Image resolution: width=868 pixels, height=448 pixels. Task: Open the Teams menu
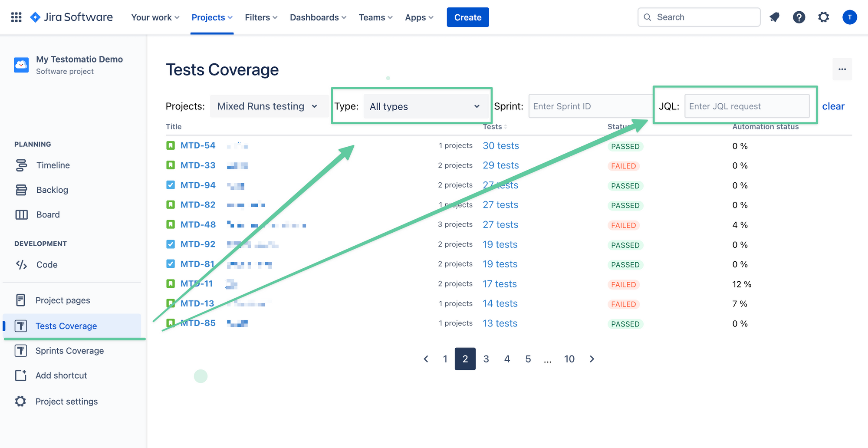click(376, 17)
